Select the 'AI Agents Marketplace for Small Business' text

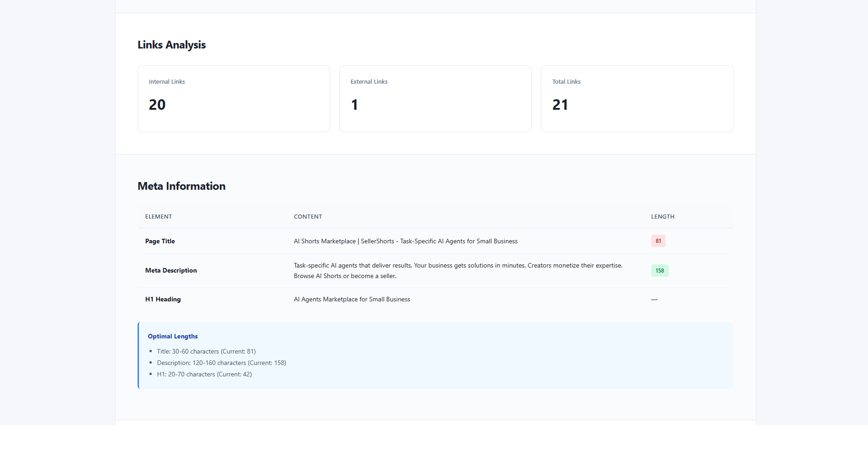point(352,300)
